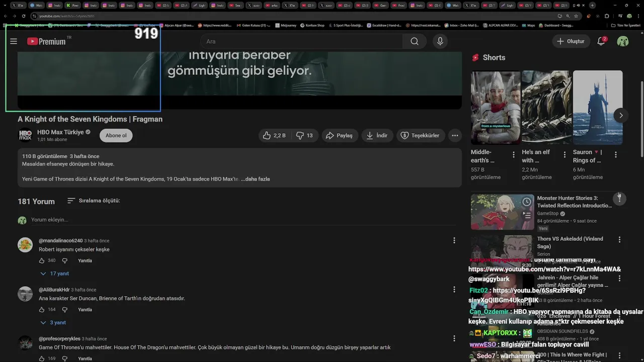The height and width of the screenshot is (362, 644).
Task: Subscribe with the Abone ol button
Action: point(116,135)
